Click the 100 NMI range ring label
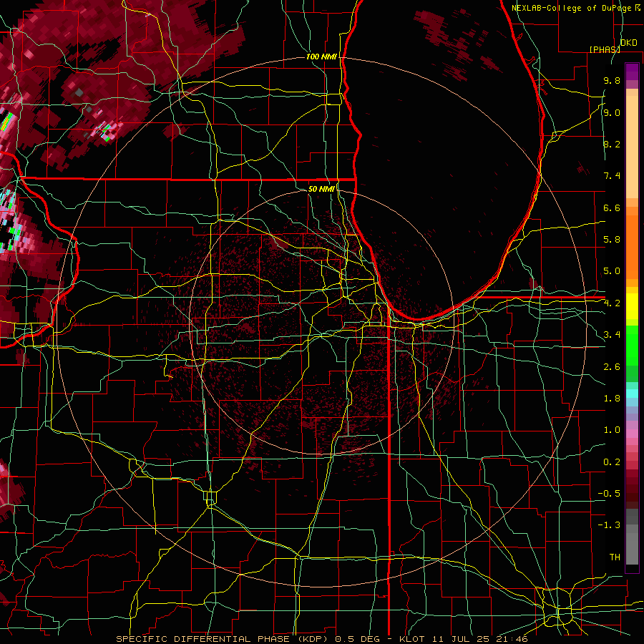 tap(321, 57)
